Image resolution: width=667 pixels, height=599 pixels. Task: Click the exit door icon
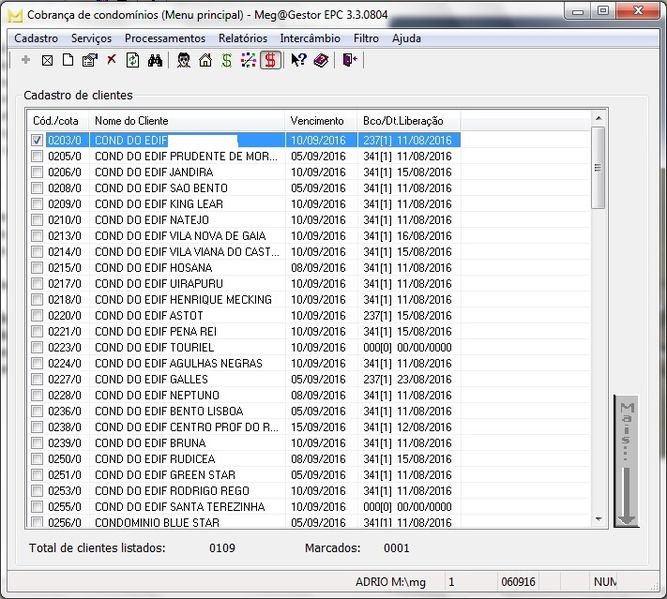[x=349, y=61]
